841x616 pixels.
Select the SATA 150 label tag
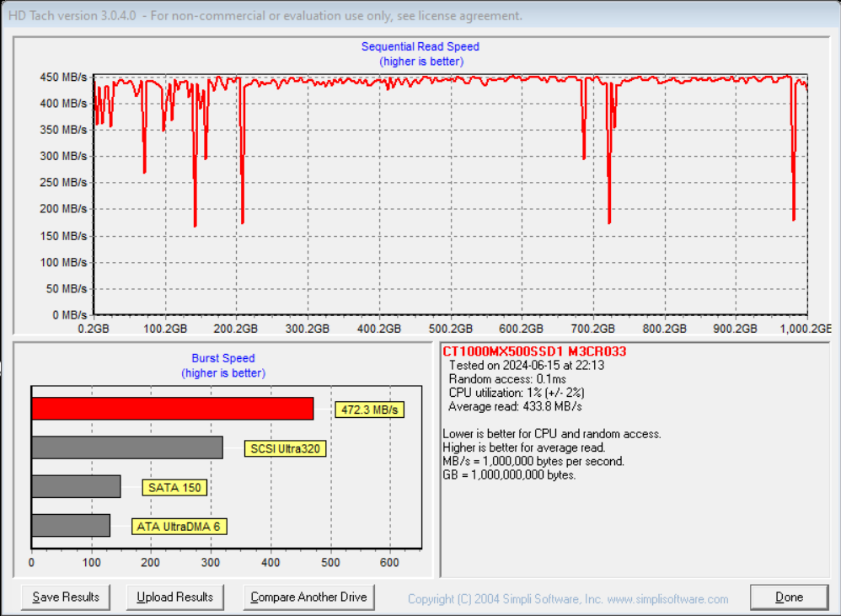point(175,487)
